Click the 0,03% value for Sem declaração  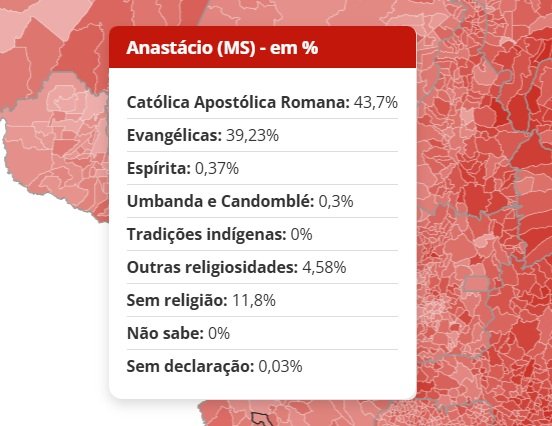point(280,366)
